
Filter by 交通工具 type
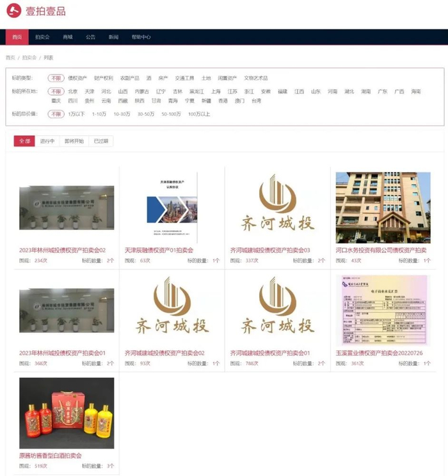click(x=184, y=78)
